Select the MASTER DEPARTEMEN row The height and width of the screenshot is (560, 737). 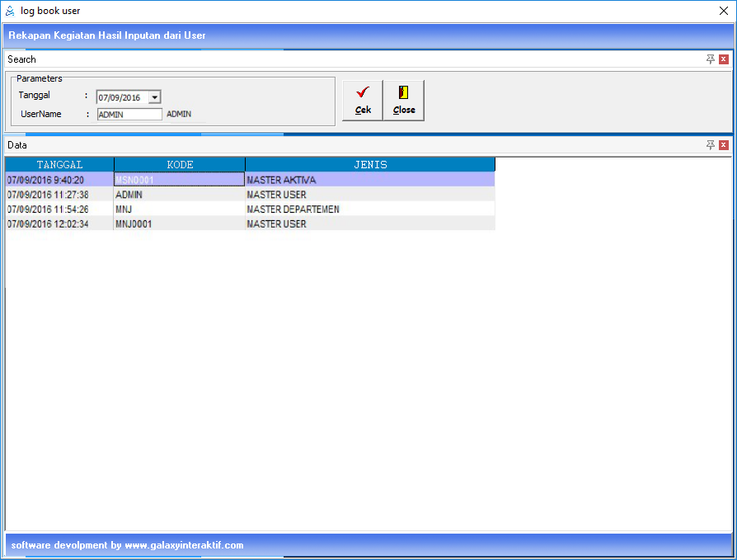[369, 209]
